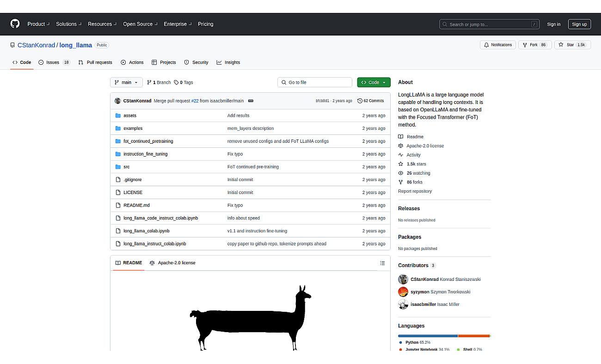Open the Pull requests tab
Image resolution: width=601 pixels, height=364 pixels.
pyautogui.click(x=95, y=62)
